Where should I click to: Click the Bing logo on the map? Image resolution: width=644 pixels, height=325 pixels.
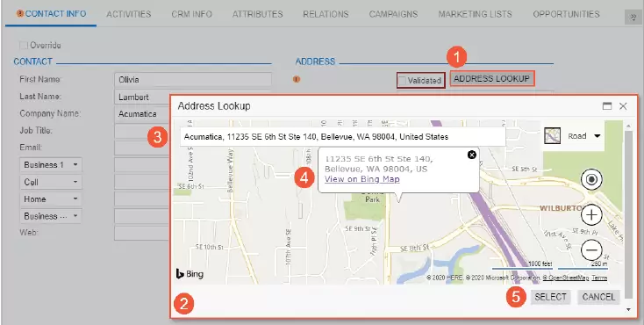(x=190, y=273)
